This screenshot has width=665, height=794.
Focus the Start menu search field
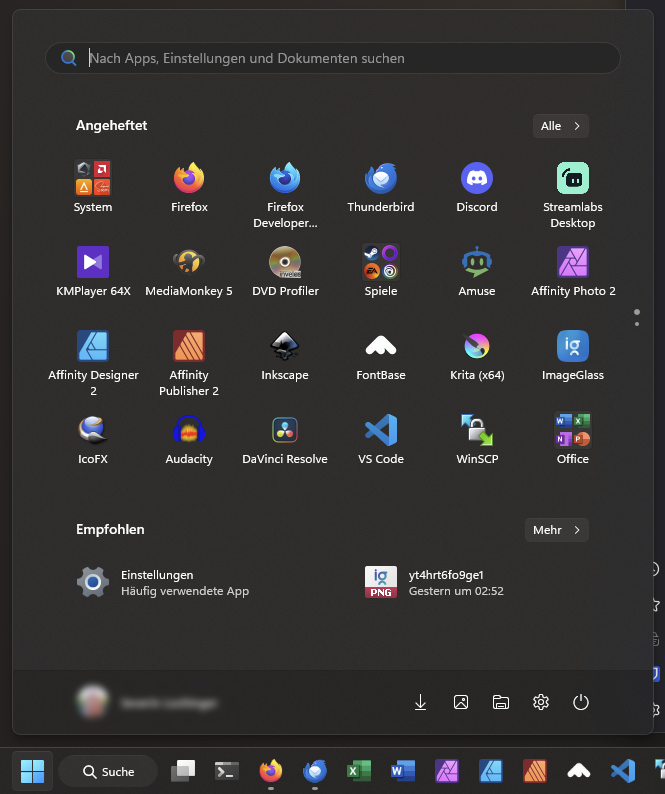click(x=333, y=58)
